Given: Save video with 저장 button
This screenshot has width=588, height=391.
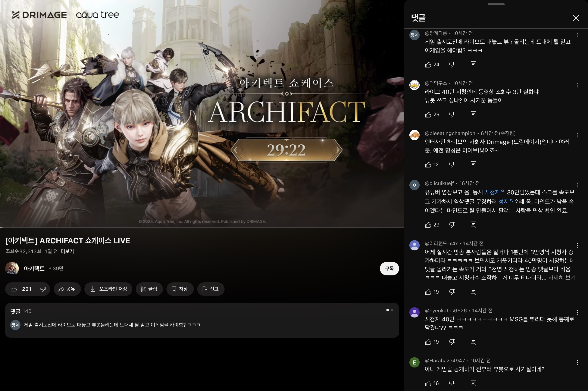Looking at the screenshot, I should pyautogui.click(x=180, y=289).
